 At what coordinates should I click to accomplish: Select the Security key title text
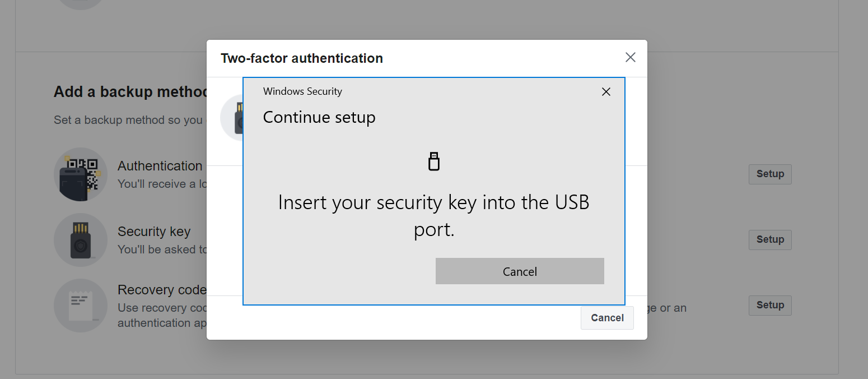pyautogui.click(x=154, y=232)
